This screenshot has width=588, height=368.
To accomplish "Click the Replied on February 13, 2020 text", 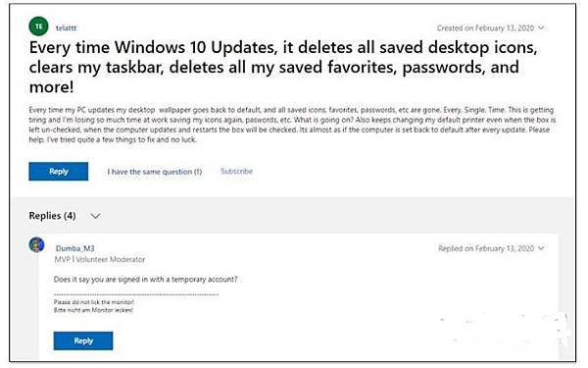I will (486, 248).
